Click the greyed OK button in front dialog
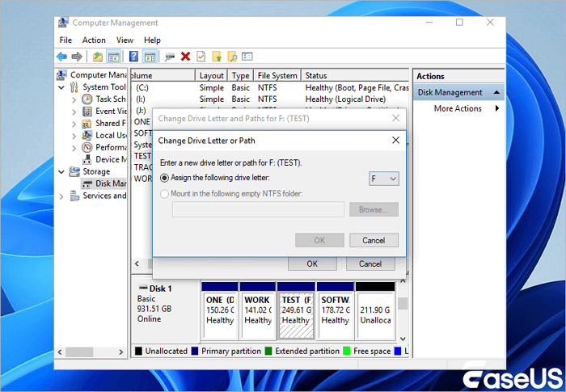The width and height of the screenshot is (566, 392). pyautogui.click(x=319, y=240)
